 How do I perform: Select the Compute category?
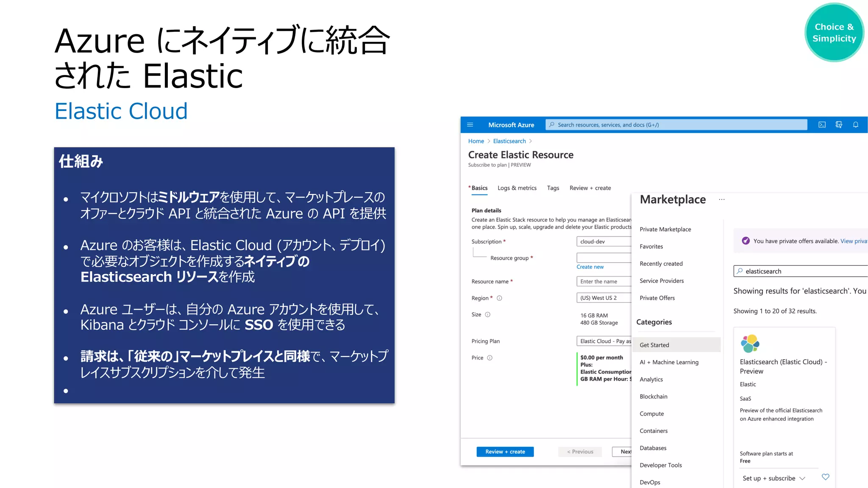[x=651, y=414]
